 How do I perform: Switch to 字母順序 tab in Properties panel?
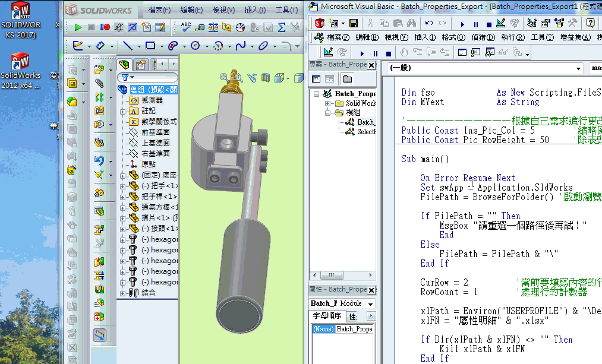click(327, 316)
